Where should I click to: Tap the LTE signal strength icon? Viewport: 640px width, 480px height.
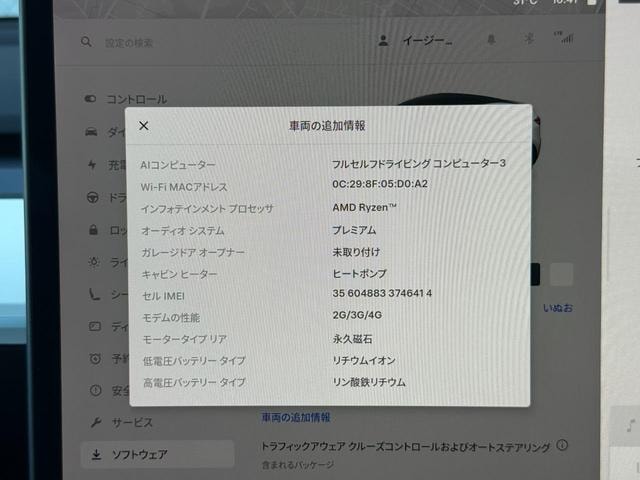[x=564, y=38]
